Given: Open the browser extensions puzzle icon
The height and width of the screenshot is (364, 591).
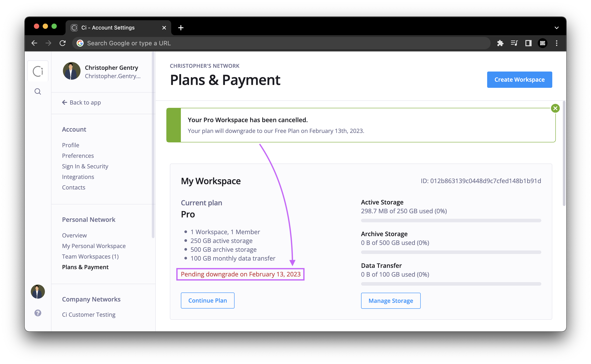Looking at the screenshot, I should coord(500,43).
